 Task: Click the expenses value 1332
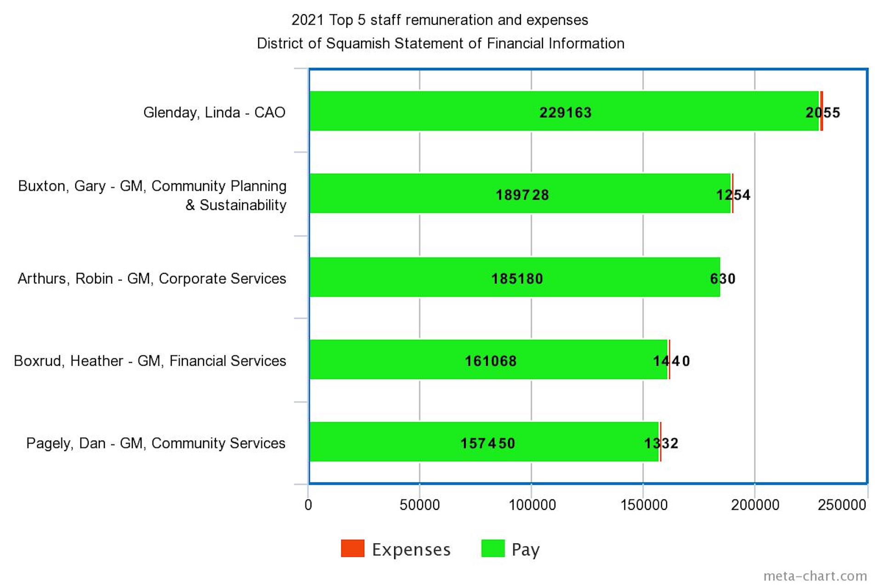[x=661, y=443]
